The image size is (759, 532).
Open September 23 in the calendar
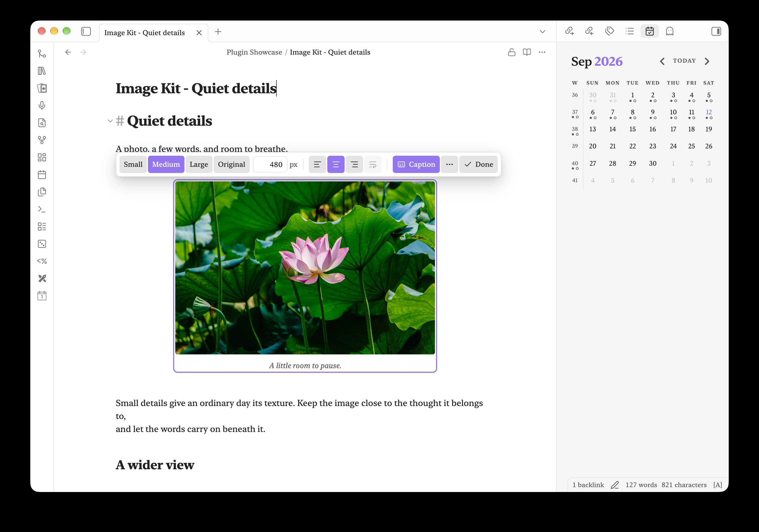[x=652, y=146]
